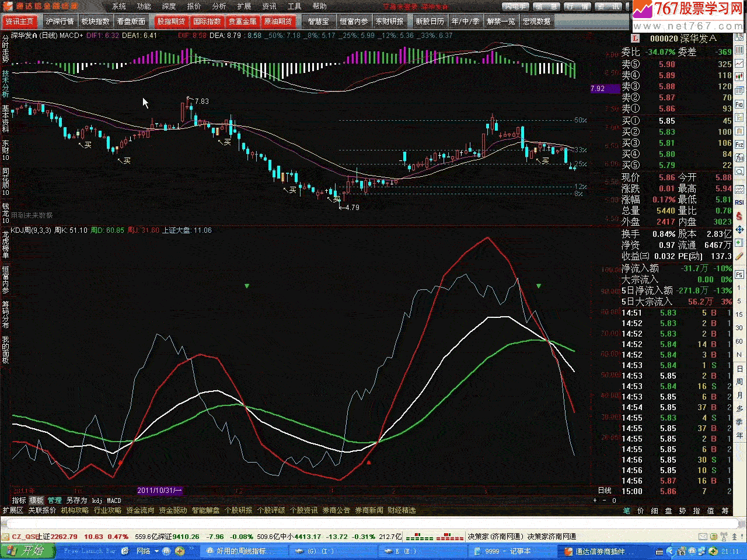The width and height of the screenshot is (747, 560).
Task: Open the 分析 menu
Action: point(219,6)
